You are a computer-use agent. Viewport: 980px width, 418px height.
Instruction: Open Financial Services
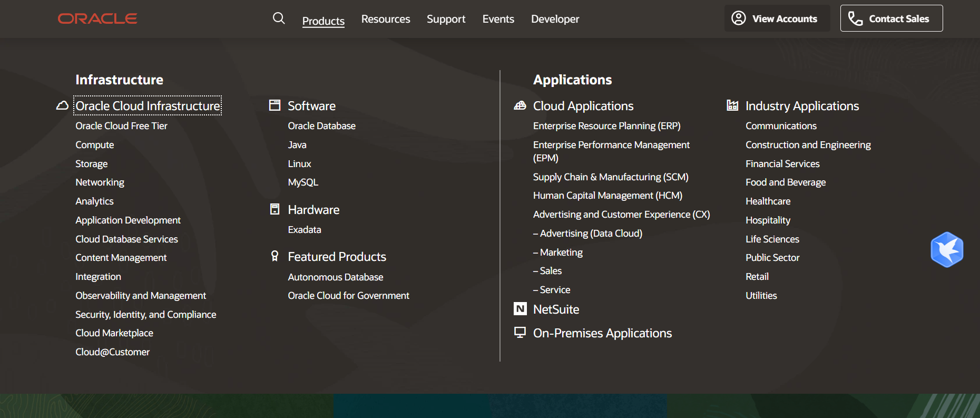point(782,164)
